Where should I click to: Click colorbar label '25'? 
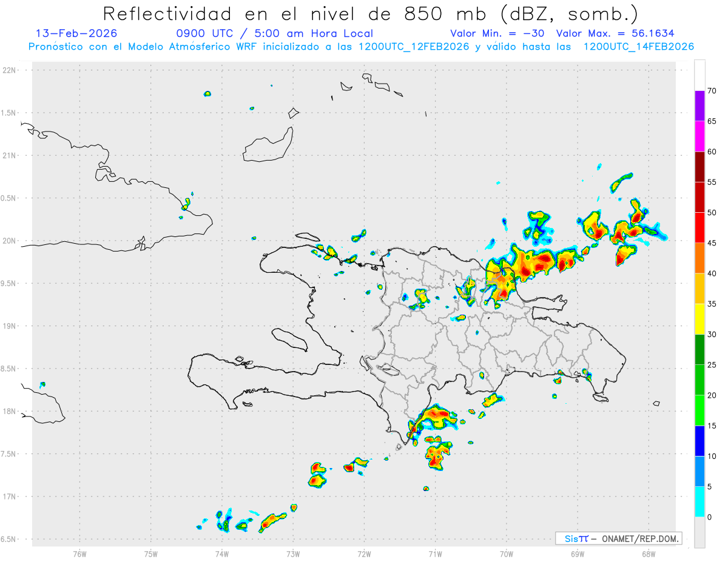pyautogui.click(x=712, y=365)
